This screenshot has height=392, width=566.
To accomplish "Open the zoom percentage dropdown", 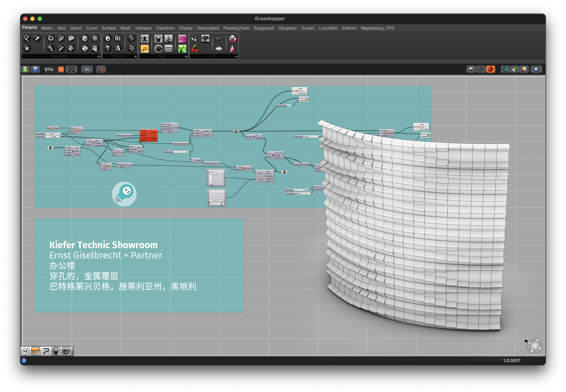I will (61, 69).
